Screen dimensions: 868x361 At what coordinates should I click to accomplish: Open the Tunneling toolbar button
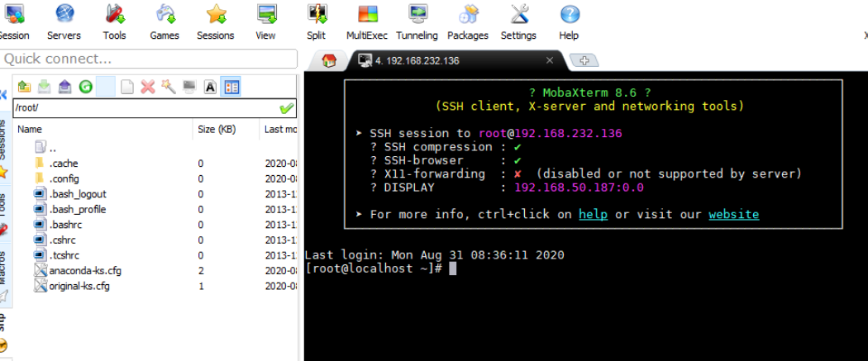[417, 22]
